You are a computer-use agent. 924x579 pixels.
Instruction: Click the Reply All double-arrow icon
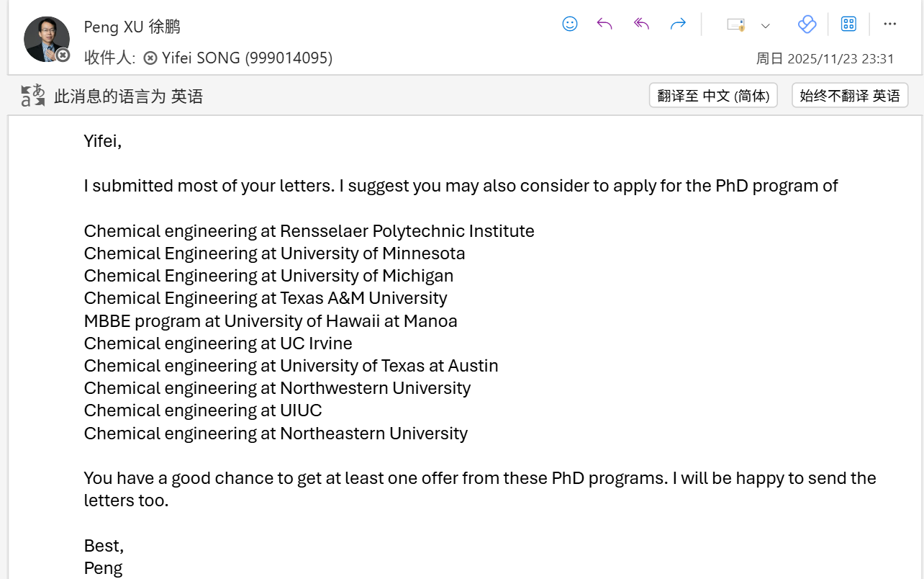641,24
